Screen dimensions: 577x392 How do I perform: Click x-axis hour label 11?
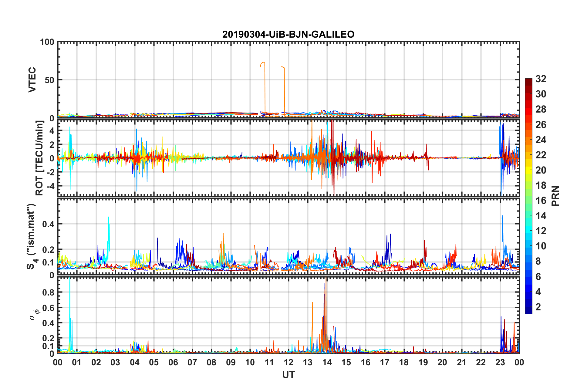click(269, 362)
